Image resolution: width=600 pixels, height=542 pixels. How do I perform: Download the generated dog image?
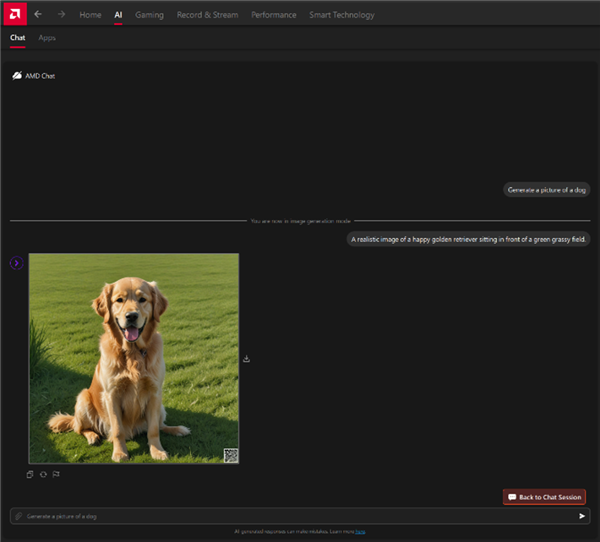pos(246,359)
